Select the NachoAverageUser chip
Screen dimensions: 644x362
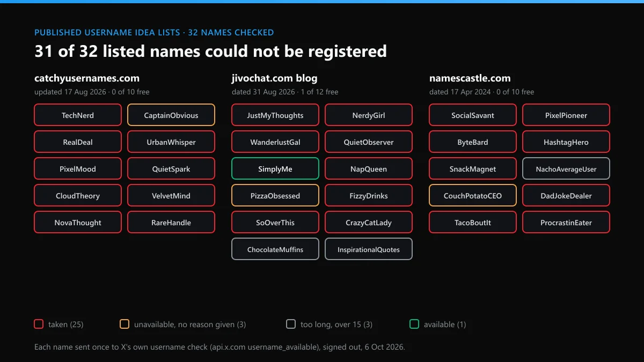[x=566, y=169]
